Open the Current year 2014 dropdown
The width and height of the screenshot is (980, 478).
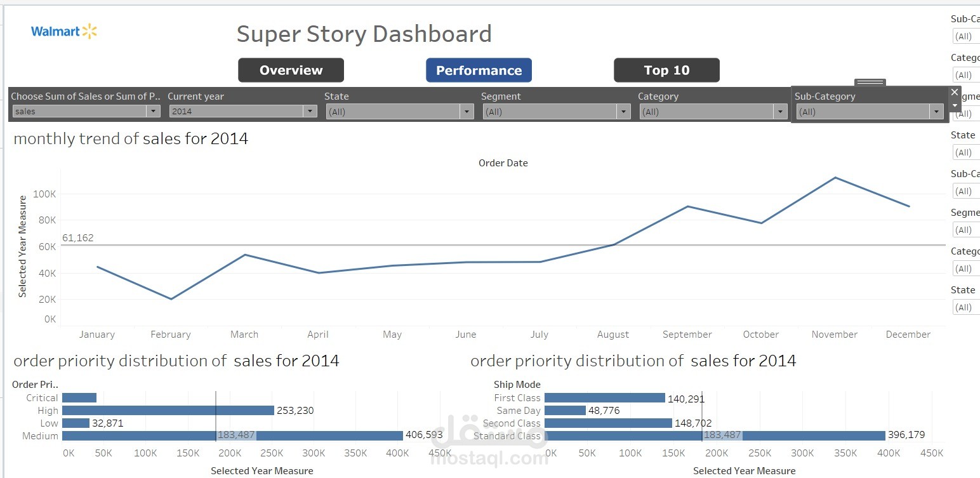pyautogui.click(x=310, y=111)
